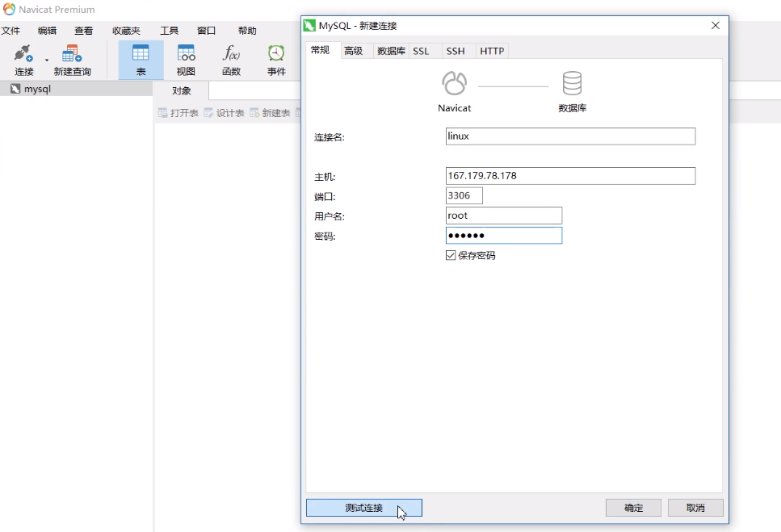
Task: Click the Navicat Premium logo in title bar
Action: [9, 10]
